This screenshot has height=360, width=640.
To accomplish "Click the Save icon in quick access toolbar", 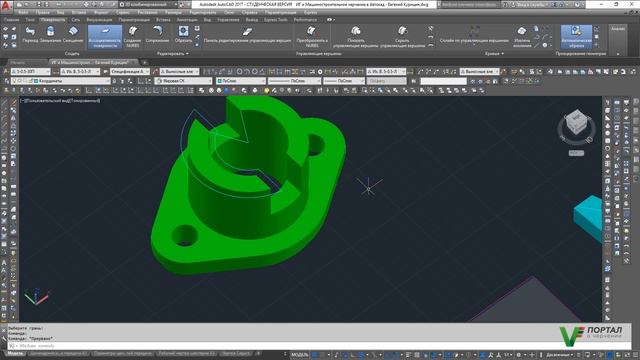I will [x=38, y=4].
